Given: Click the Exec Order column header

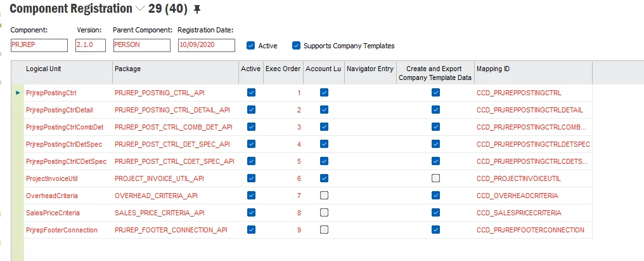Looking at the screenshot, I should (283, 69).
